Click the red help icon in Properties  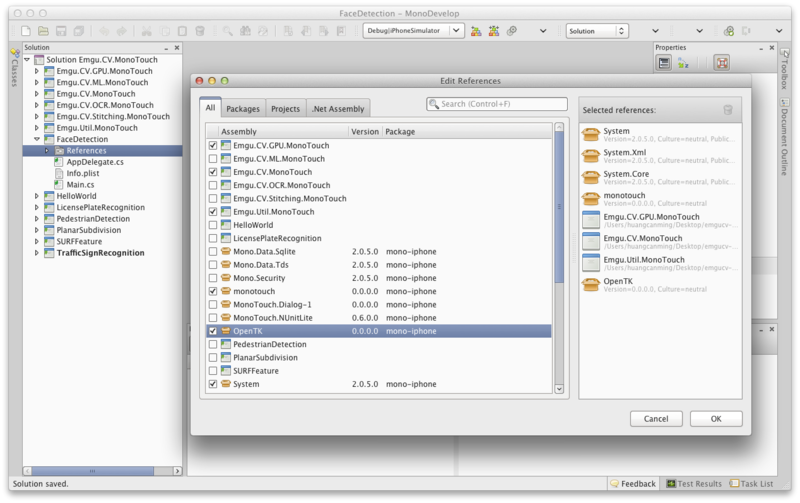click(721, 63)
